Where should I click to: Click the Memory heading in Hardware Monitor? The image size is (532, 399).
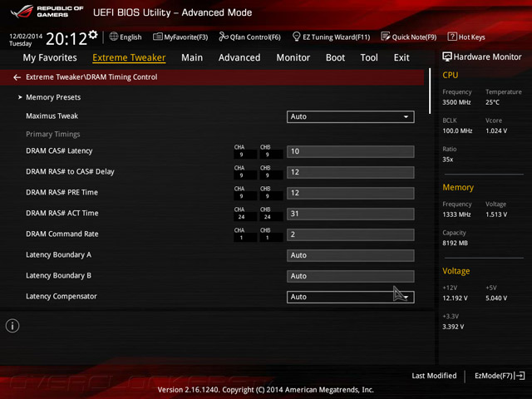(x=458, y=187)
